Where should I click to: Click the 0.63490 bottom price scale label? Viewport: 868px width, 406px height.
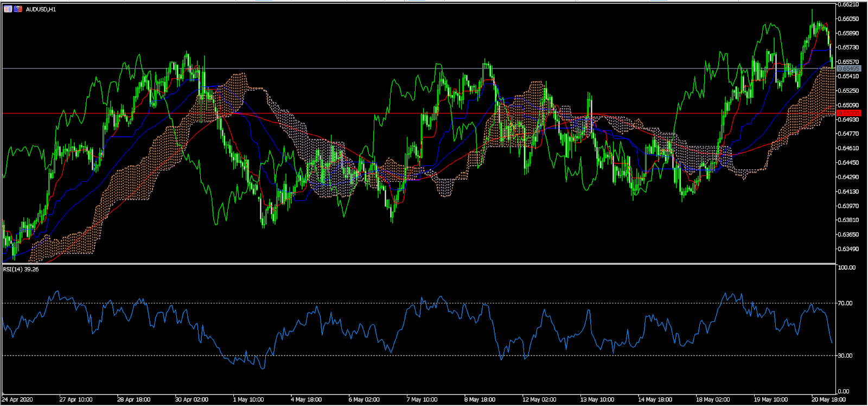[848, 249]
